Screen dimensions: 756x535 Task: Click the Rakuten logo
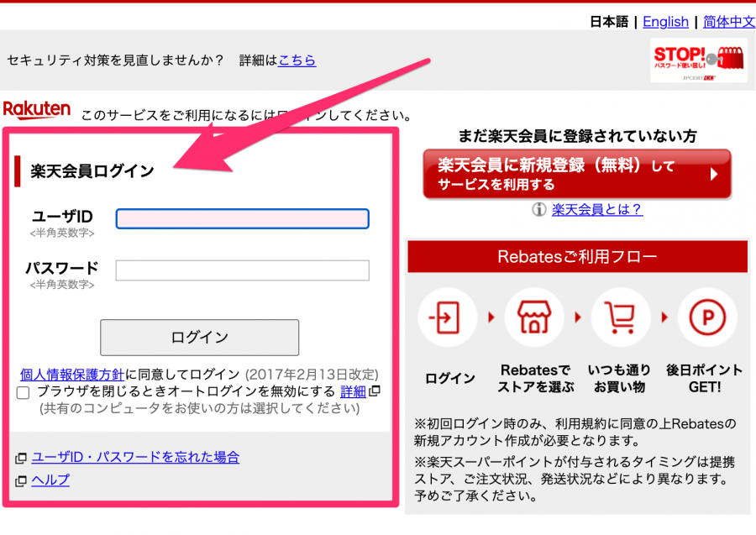click(x=37, y=110)
